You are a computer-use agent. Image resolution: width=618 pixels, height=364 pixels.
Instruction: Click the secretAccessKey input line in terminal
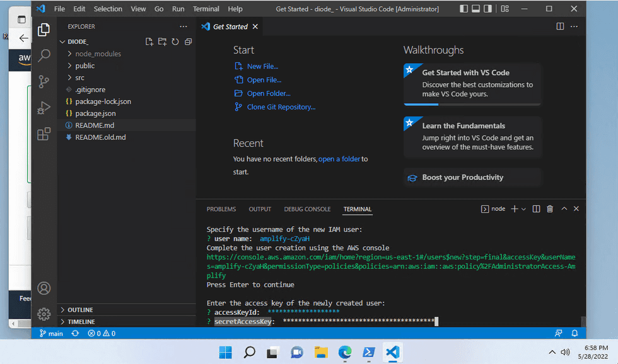[x=322, y=322]
